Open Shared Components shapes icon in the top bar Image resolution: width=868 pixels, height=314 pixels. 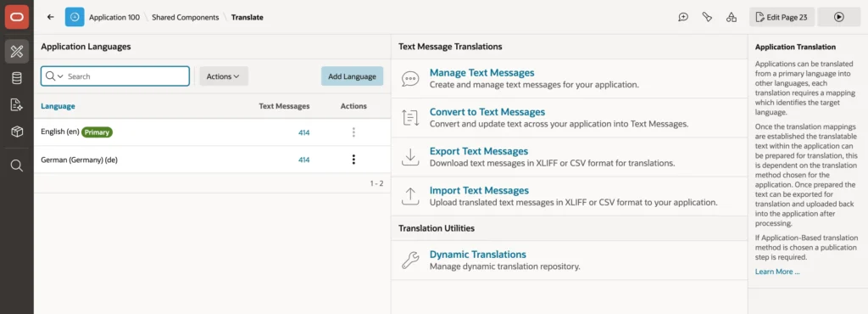pos(732,17)
